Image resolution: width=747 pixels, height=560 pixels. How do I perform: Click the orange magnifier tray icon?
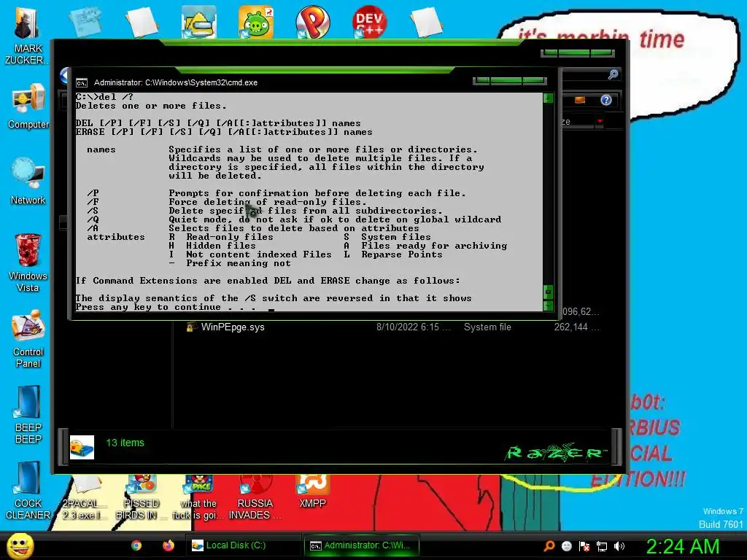[549, 546]
